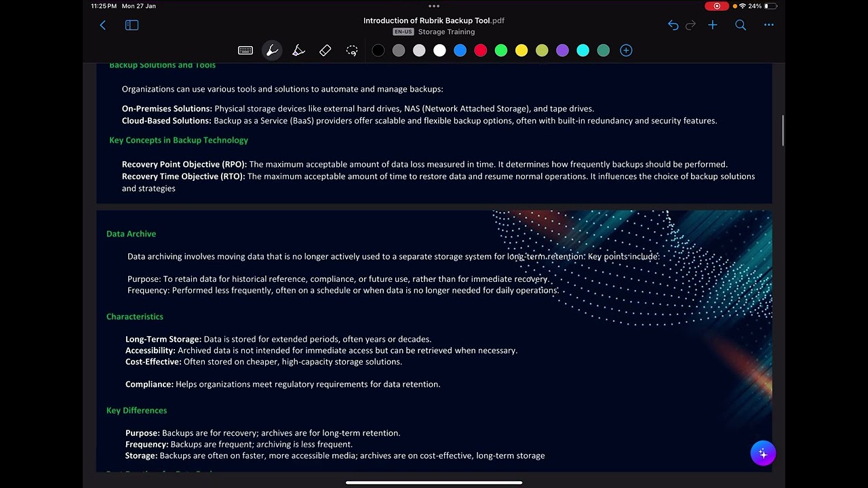Tap the text Accessibility:

tap(151, 350)
